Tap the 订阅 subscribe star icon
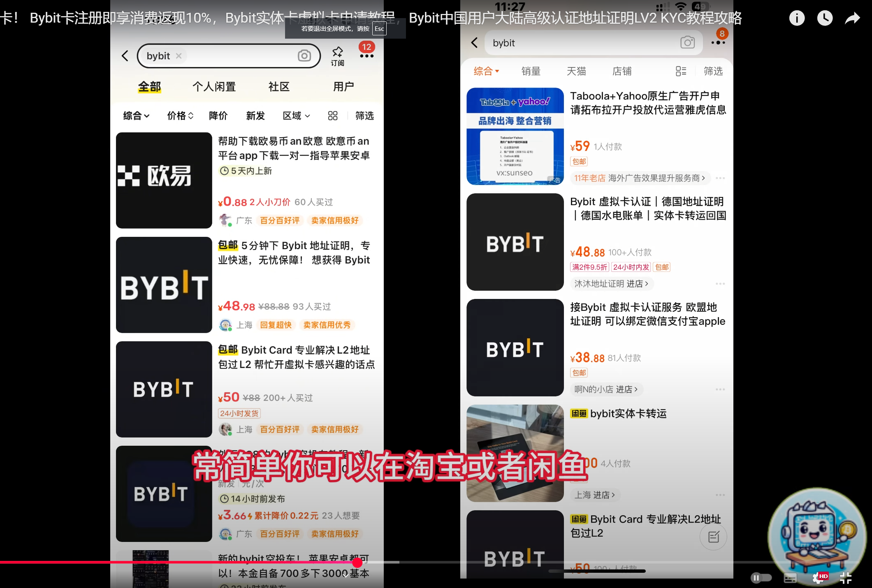872x588 pixels. [338, 56]
